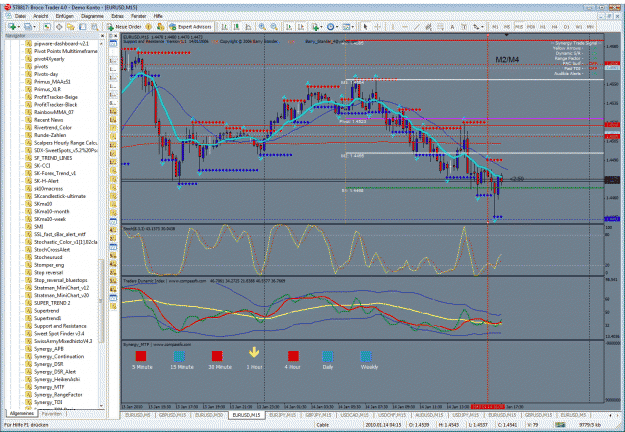Toggle Expert Advisors on or off

[x=190, y=27]
